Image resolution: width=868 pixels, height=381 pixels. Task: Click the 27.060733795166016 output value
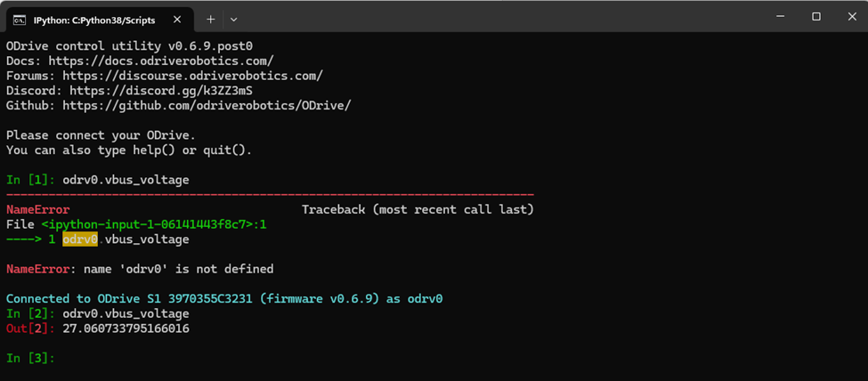pyautogui.click(x=126, y=329)
